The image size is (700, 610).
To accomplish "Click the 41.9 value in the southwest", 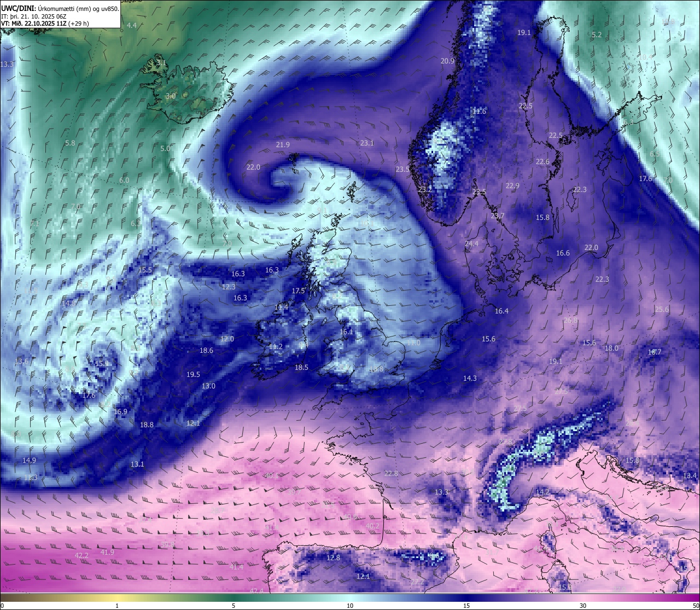I will tap(107, 553).
